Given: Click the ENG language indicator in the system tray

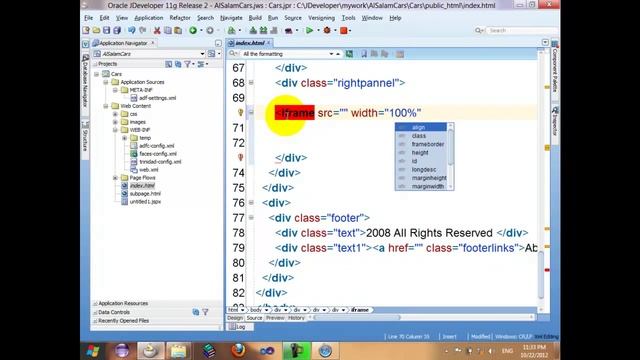Looking at the screenshot, I should pos(507,351).
